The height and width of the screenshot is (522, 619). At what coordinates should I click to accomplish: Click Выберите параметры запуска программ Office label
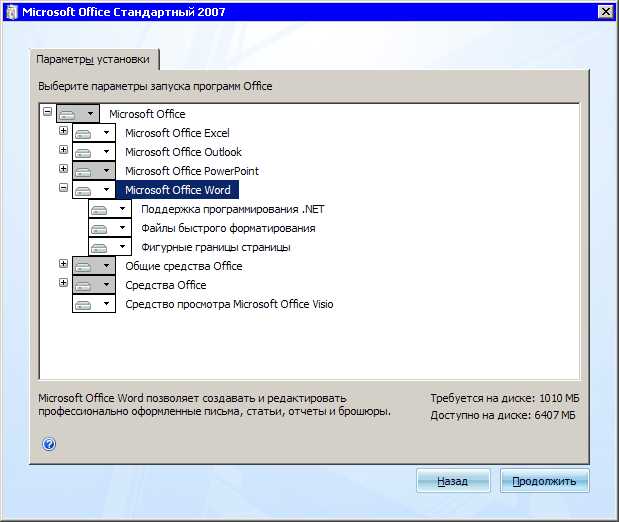pyautogui.click(x=155, y=86)
